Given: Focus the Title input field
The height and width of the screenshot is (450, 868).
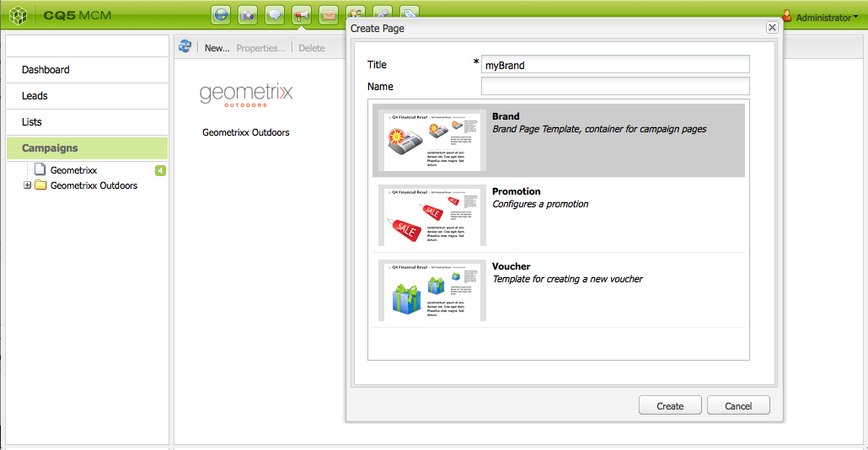Looking at the screenshot, I should pyautogui.click(x=615, y=64).
